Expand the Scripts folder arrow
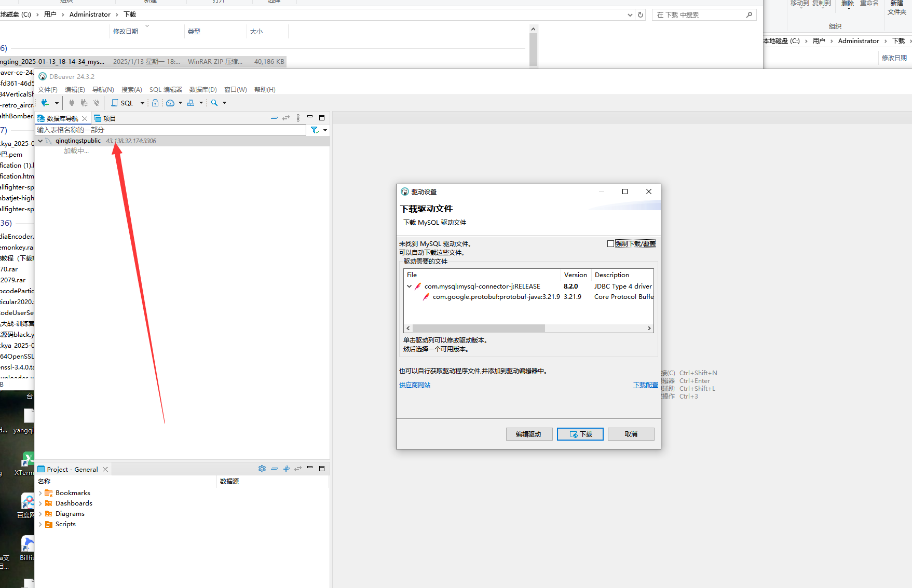 40,524
